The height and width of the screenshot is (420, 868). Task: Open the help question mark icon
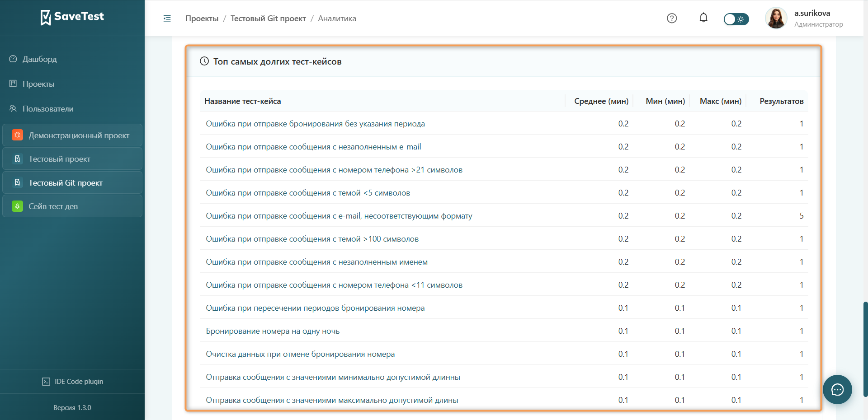coord(672,18)
